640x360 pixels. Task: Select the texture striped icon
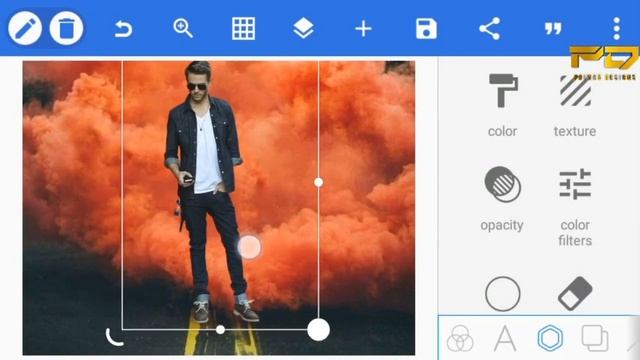[575, 91]
